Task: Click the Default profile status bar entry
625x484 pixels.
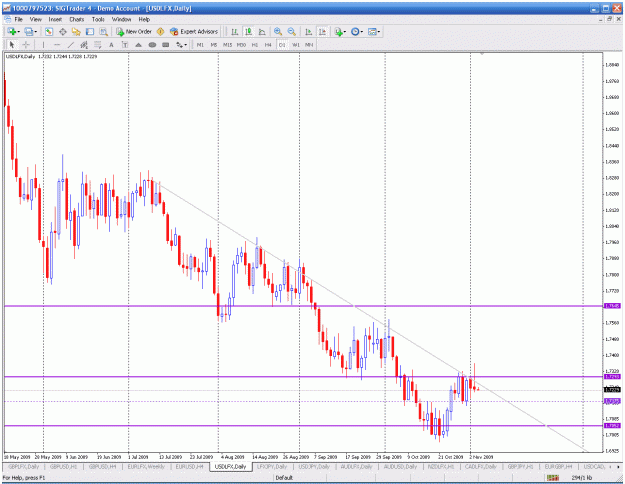Action: 284,477
